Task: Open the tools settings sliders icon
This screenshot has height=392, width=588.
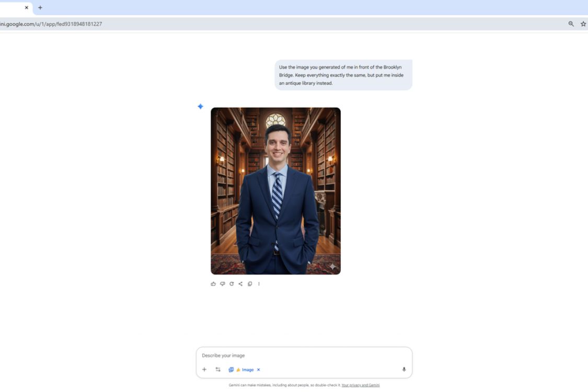Action: point(218,370)
